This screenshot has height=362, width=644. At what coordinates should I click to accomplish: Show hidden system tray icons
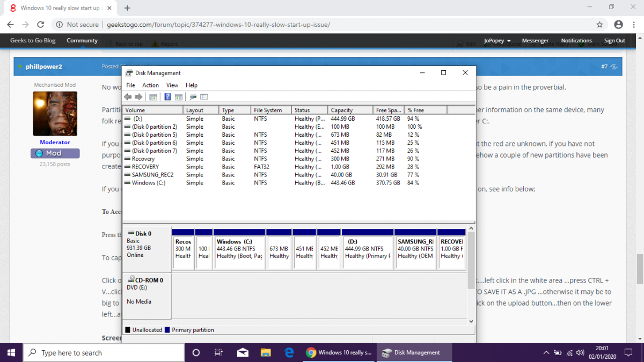pos(546,353)
